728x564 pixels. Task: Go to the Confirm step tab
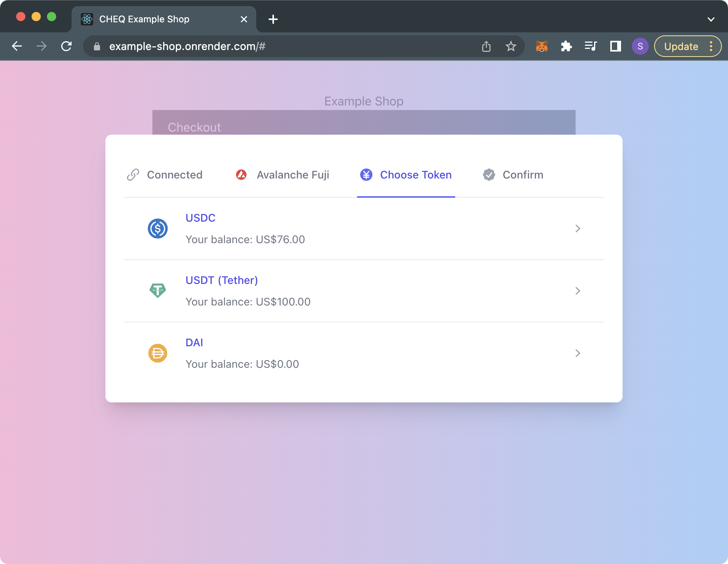[x=513, y=175]
